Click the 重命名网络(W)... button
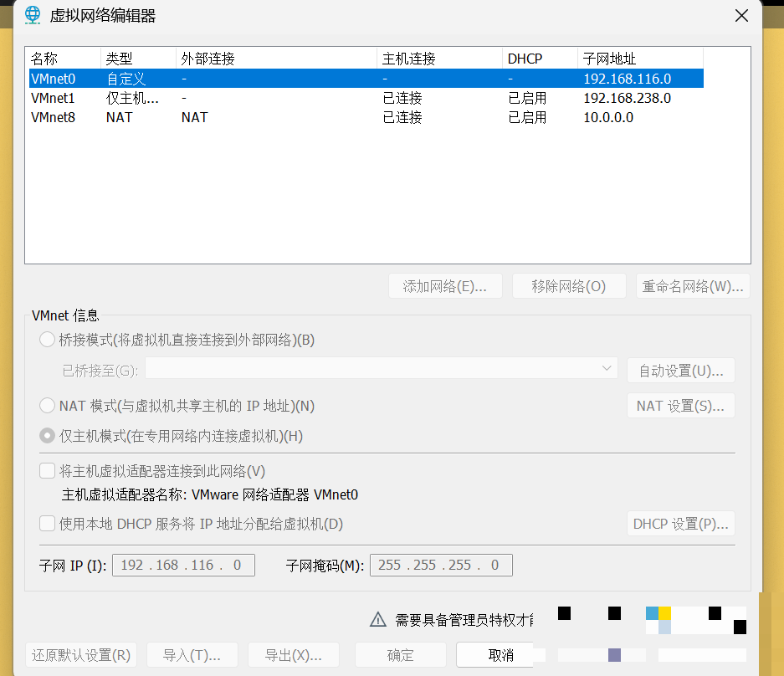The height and width of the screenshot is (676, 784). tap(693, 286)
